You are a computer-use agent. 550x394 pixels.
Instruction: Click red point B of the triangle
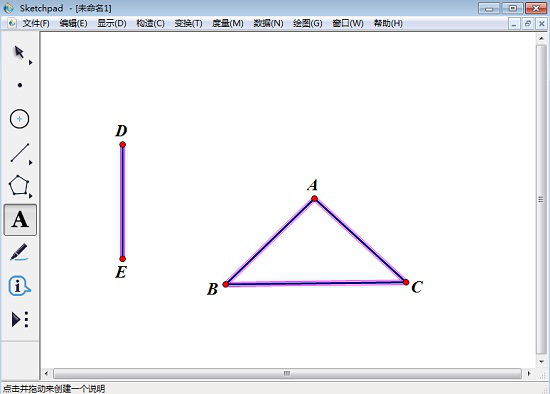[226, 284]
